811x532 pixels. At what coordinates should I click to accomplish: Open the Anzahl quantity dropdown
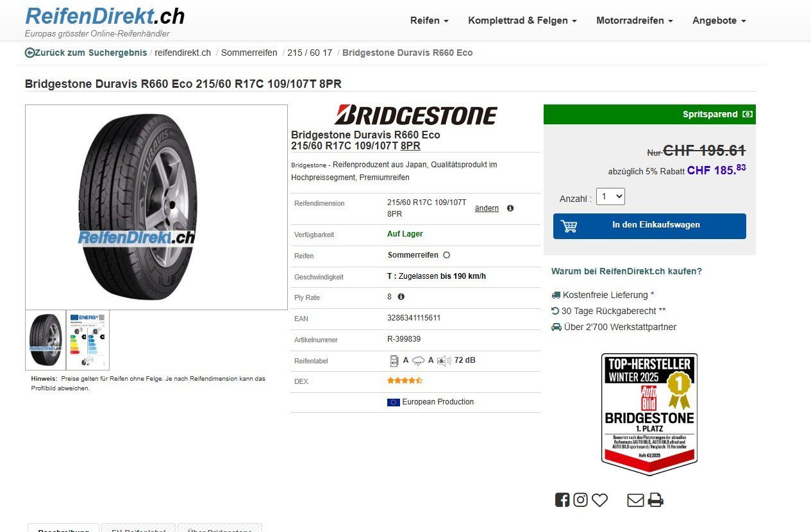610,197
